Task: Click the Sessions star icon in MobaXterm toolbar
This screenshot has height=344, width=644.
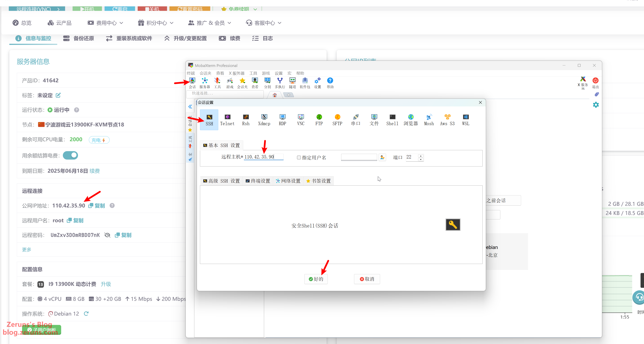Action: click(x=242, y=83)
